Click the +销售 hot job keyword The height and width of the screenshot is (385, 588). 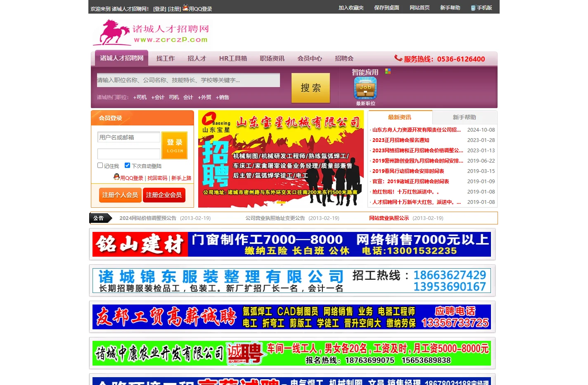pyautogui.click(x=222, y=97)
